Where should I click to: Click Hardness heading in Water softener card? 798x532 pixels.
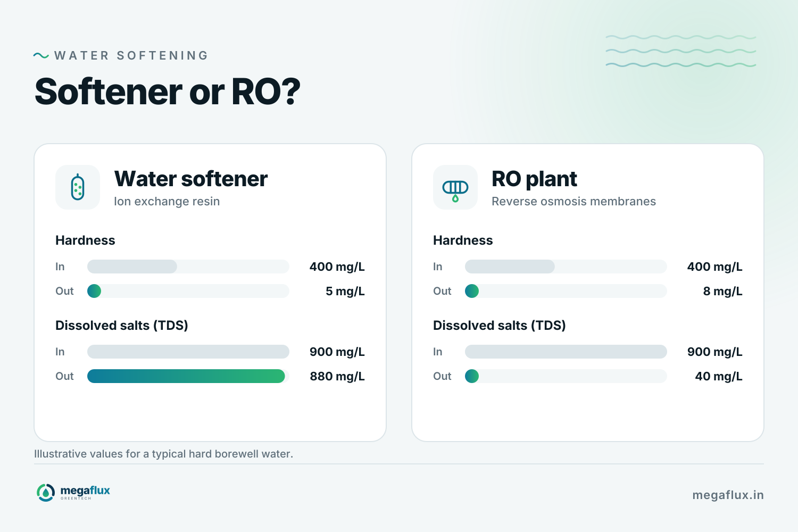(x=85, y=240)
